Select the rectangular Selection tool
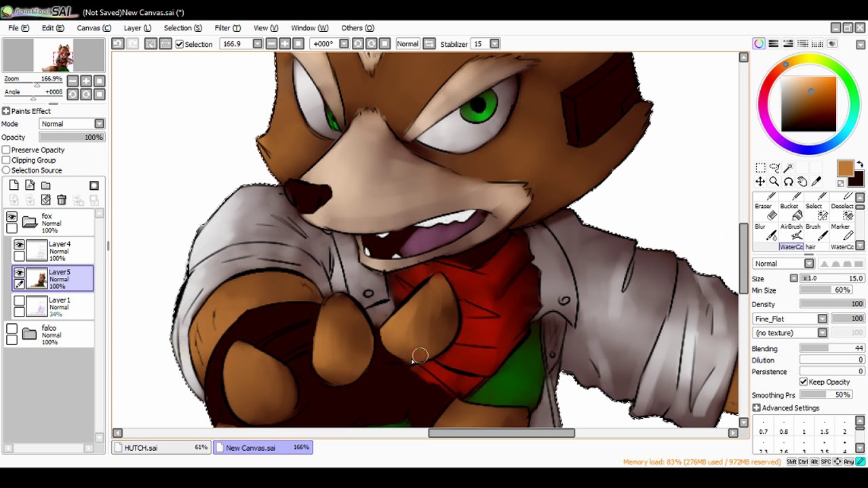 click(x=760, y=167)
